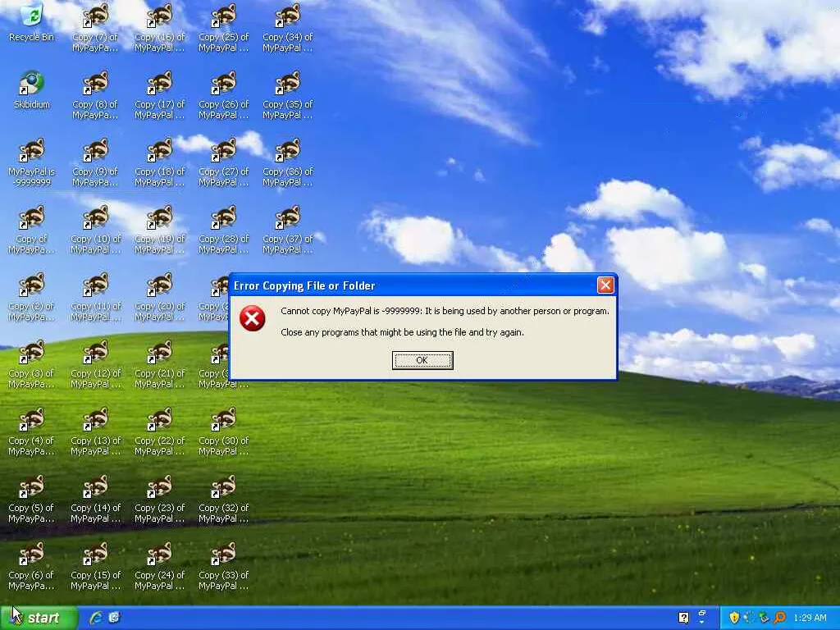The width and height of the screenshot is (840, 630).
Task: Click the Quick Launch icon right of Internet Explorer
Action: point(114,618)
